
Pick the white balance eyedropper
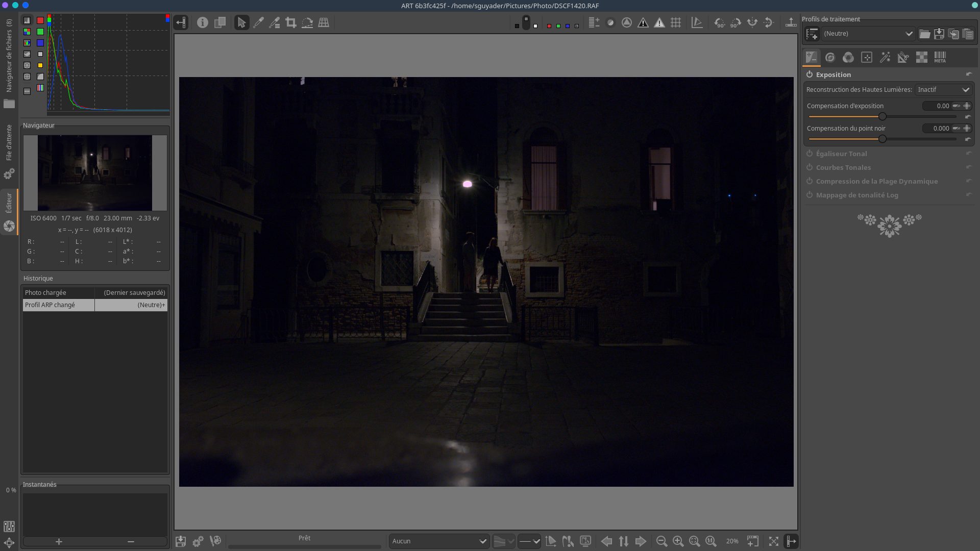tap(258, 23)
